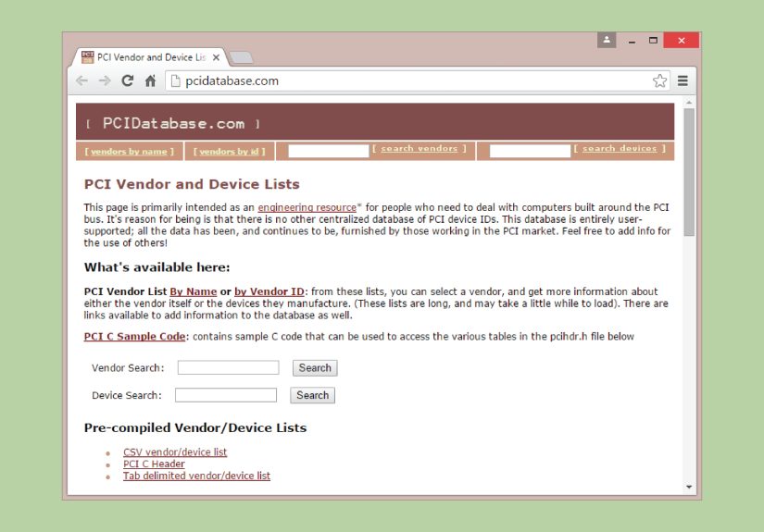Image resolution: width=764 pixels, height=532 pixels.
Task: Open the by Vendor ID link
Action: click(x=269, y=291)
